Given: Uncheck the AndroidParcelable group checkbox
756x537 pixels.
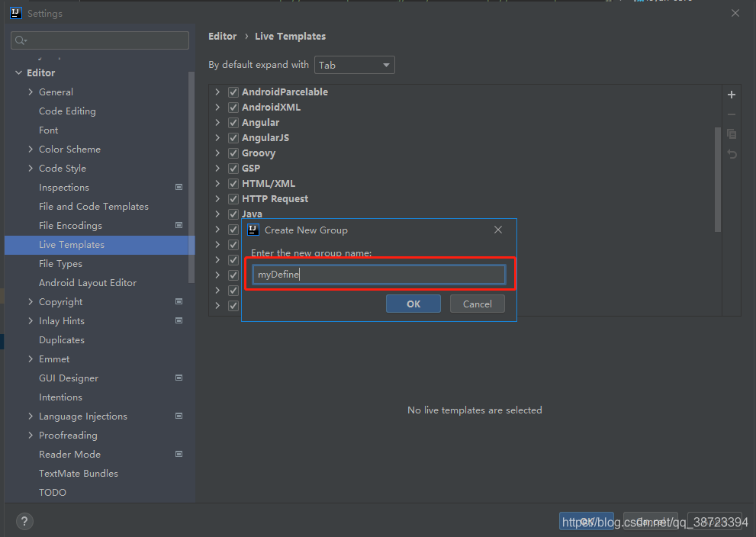Looking at the screenshot, I should (233, 92).
